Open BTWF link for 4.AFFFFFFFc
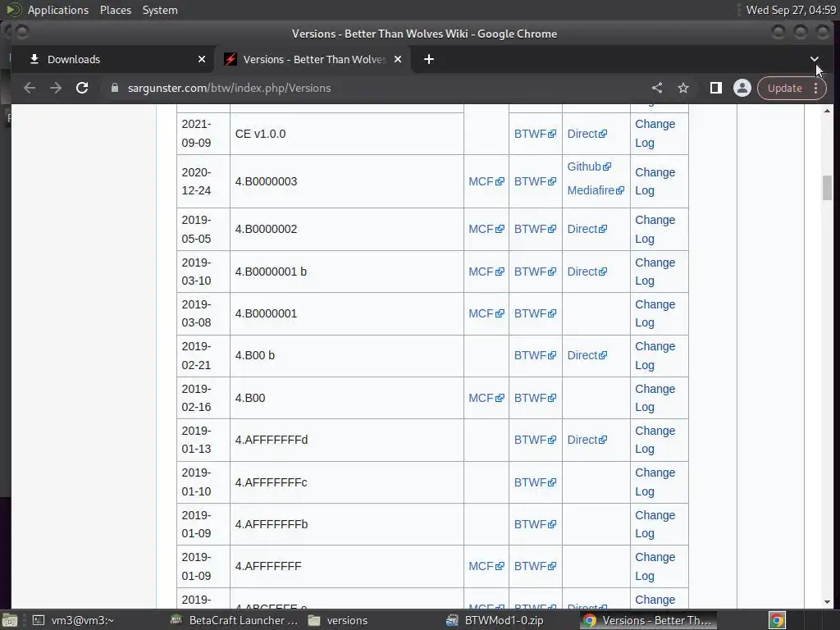The width and height of the screenshot is (840, 630). [x=535, y=482]
